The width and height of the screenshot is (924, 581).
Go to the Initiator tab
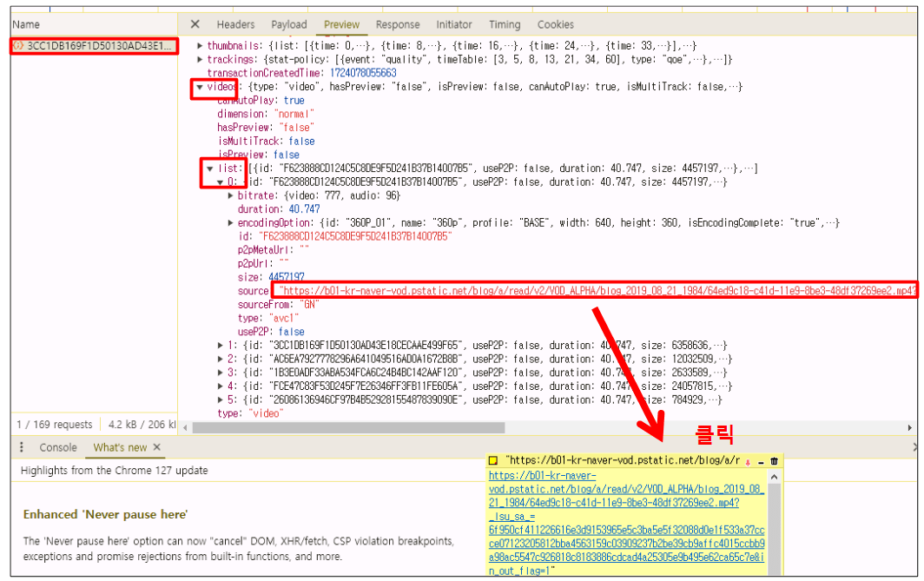pyautogui.click(x=453, y=24)
